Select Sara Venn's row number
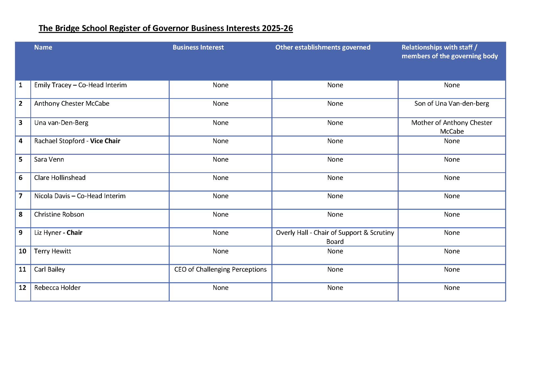The width and height of the screenshot is (555, 392). (21, 159)
